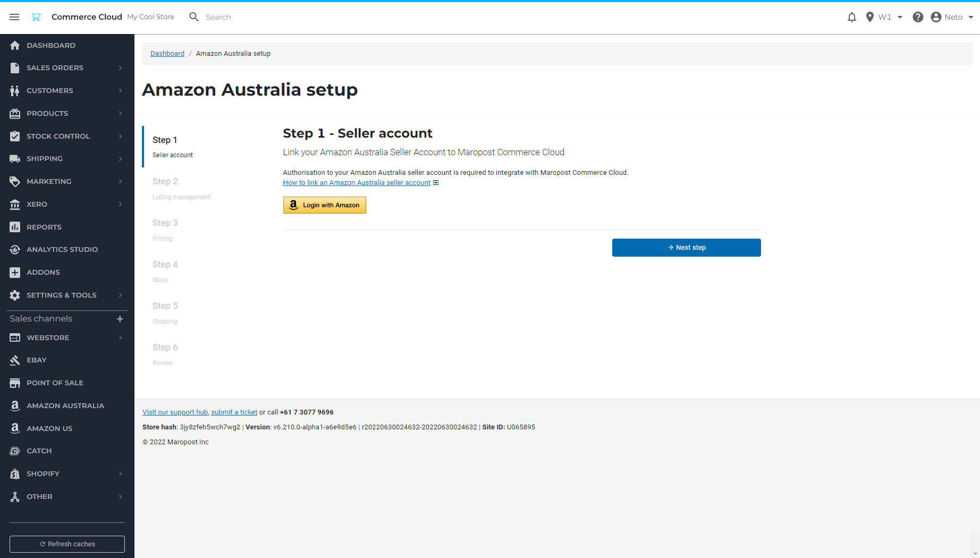Screen dimensions: 980x558
Task: Click the Commerce Cloud cart logo
Action: pyautogui.click(x=36, y=17)
